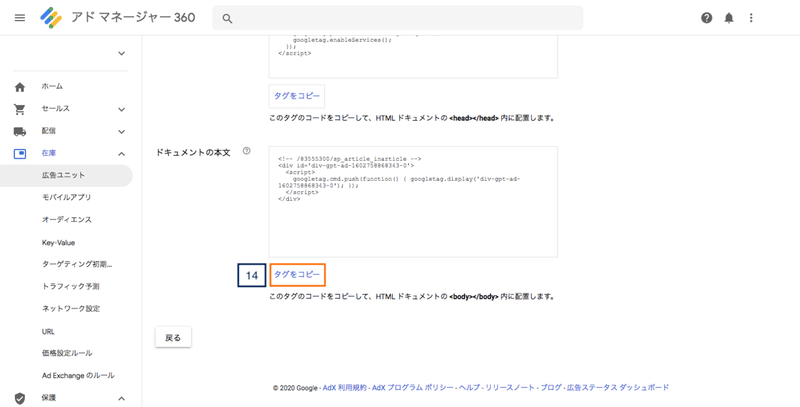
Task: Open the ブログ footer link
Action: pyautogui.click(x=551, y=388)
